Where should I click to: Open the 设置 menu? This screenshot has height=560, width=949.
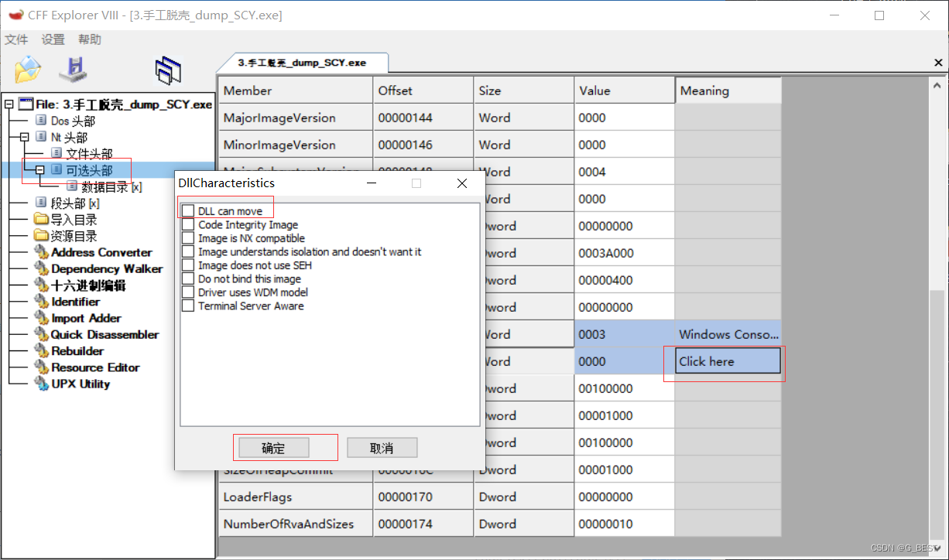53,39
